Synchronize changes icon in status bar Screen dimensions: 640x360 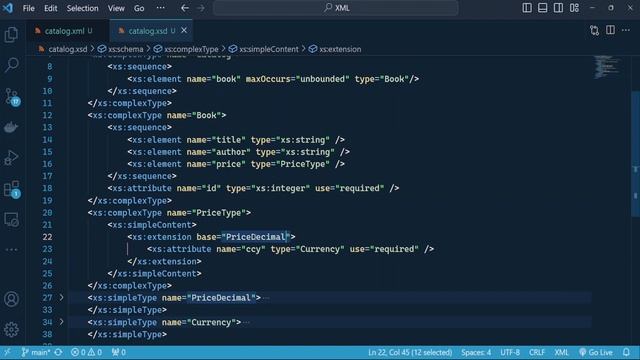tap(58, 352)
